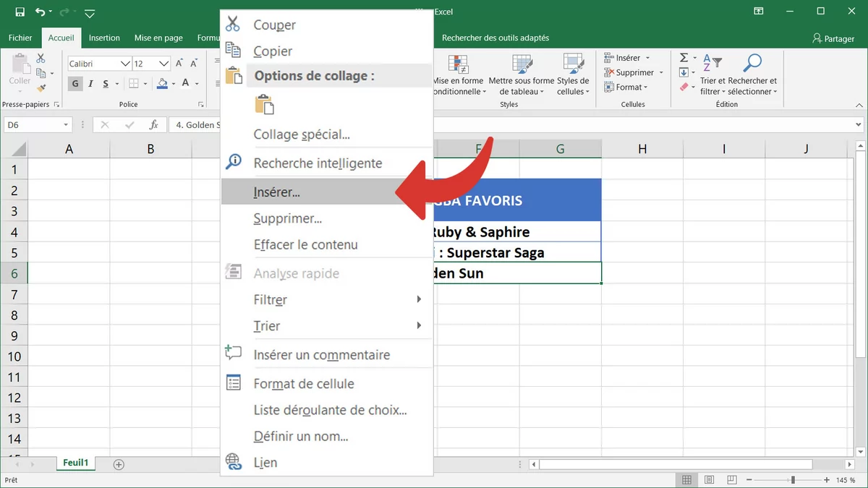This screenshot has height=488, width=868.
Task: Open Rechercher et sélectionner magnifier tool
Action: point(752,64)
